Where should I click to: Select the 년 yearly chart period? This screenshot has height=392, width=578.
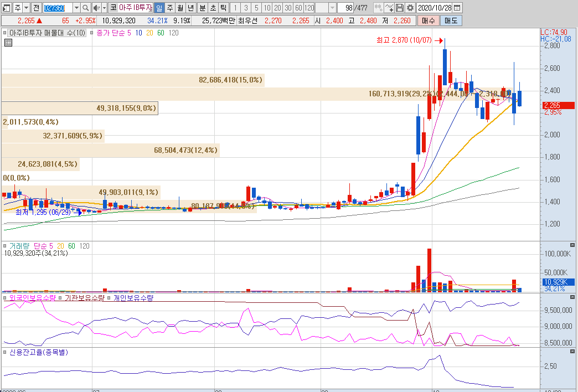[190, 8]
